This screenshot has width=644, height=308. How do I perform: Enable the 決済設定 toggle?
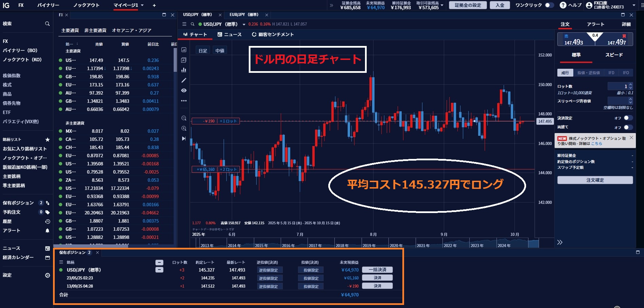(x=628, y=118)
